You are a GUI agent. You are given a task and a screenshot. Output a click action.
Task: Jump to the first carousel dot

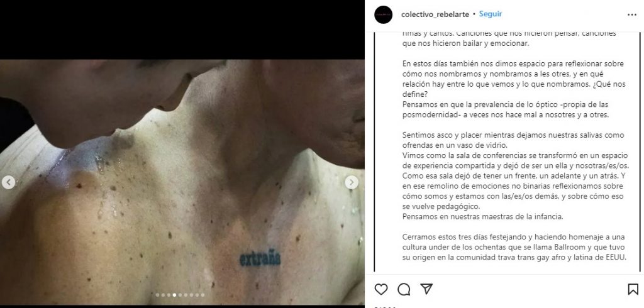[157, 295]
